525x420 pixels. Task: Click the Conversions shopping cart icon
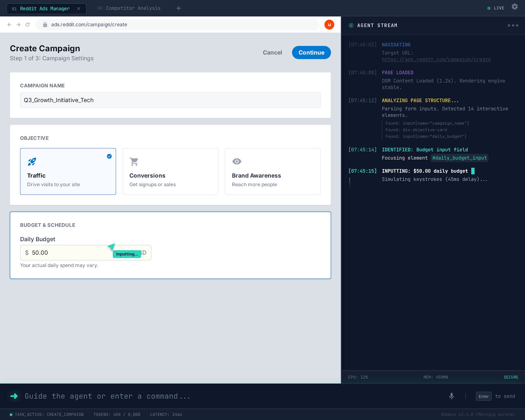click(x=134, y=161)
